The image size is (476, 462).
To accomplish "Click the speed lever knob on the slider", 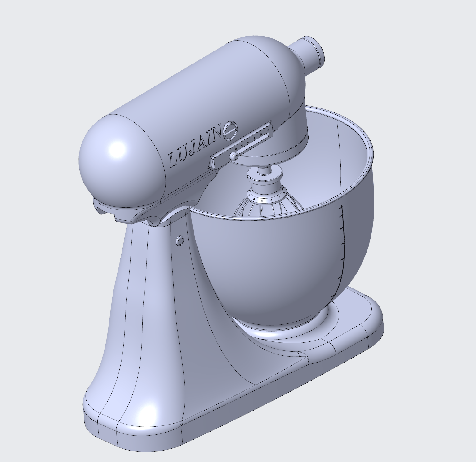I will (x=234, y=156).
